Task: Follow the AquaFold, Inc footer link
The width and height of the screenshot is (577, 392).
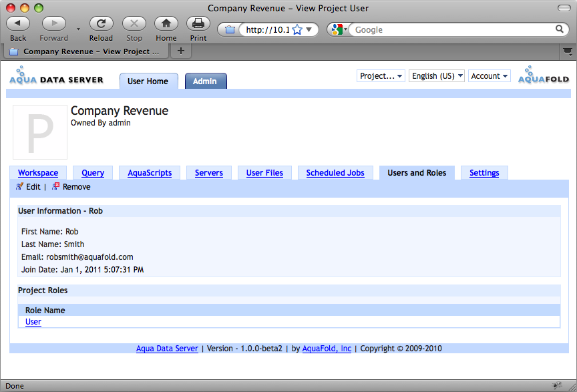Action: pos(327,349)
